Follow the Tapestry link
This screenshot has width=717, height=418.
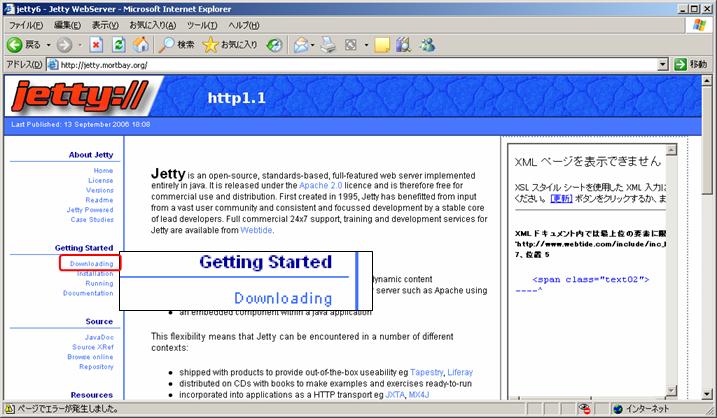(427, 372)
